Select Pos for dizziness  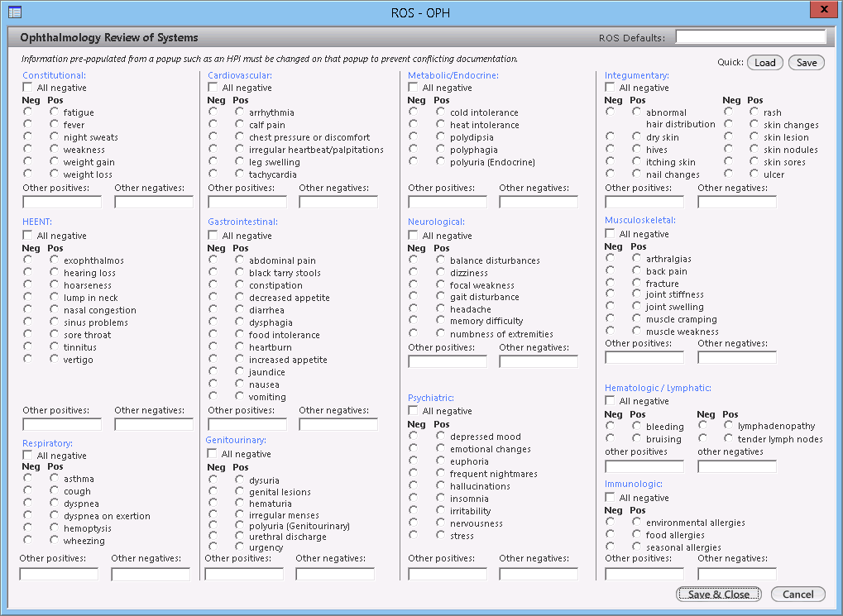tap(440, 272)
